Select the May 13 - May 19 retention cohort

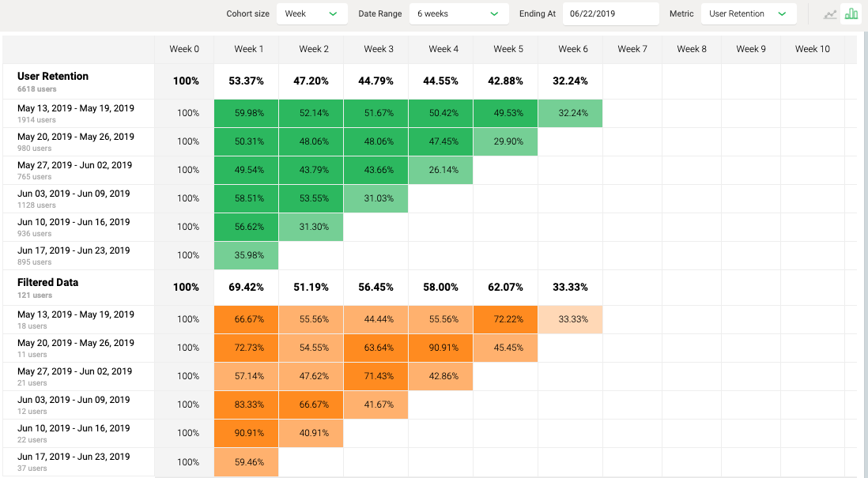click(76, 109)
